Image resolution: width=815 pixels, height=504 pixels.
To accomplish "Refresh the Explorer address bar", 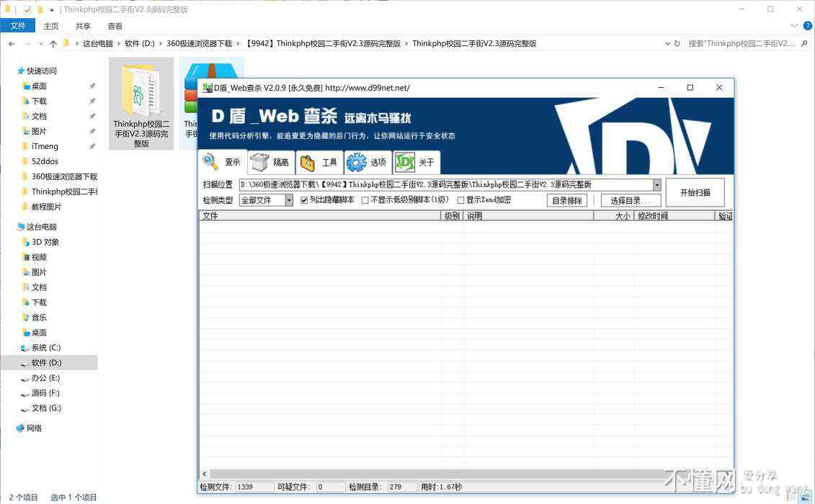I will pyautogui.click(x=677, y=44).
